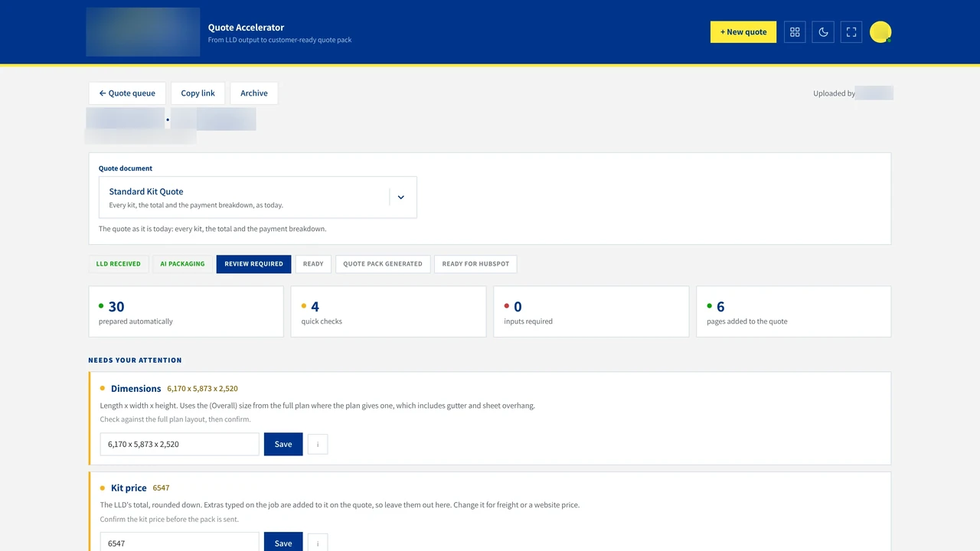Select the REVIEW REQUIRED stage
Image resolution: width=980 pixels, height=551 pixels.
pyautogui.click(x=253, y=264)
